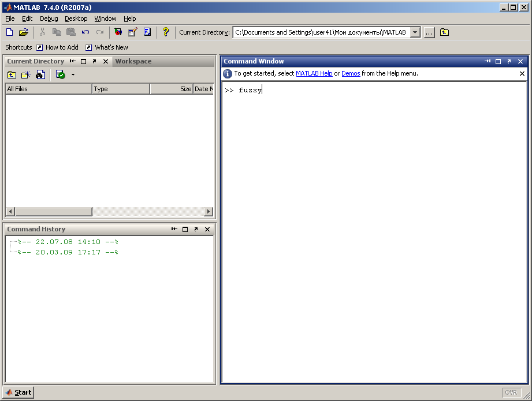Select history entry 20.03.09 17:17
This screenshot has width=532, height=401.
68,252
